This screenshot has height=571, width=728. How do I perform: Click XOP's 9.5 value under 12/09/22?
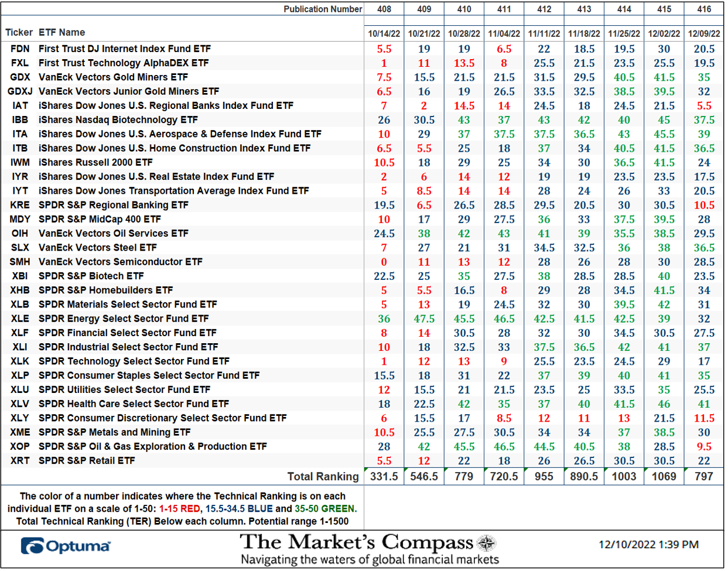pos(704,446)
